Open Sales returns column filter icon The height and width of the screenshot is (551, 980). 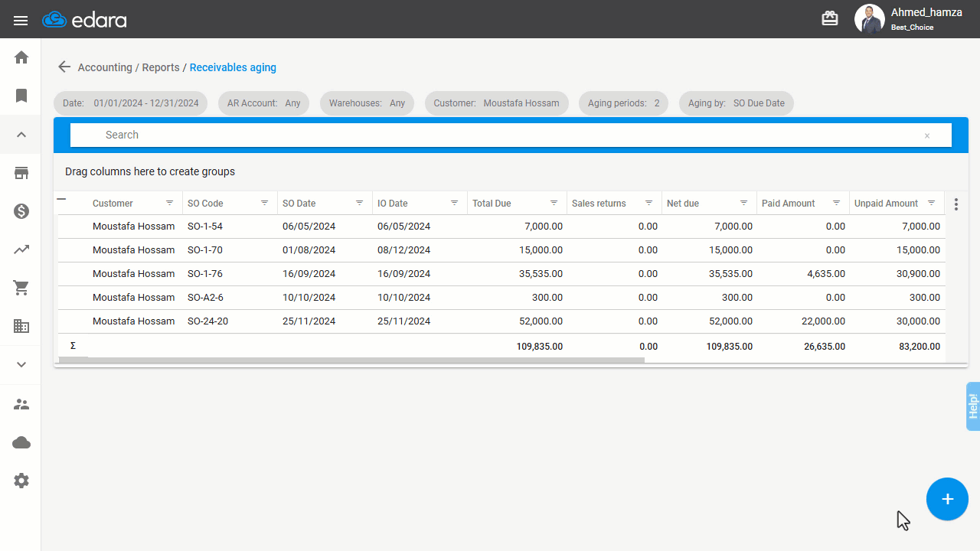click(x=649, y=203)
